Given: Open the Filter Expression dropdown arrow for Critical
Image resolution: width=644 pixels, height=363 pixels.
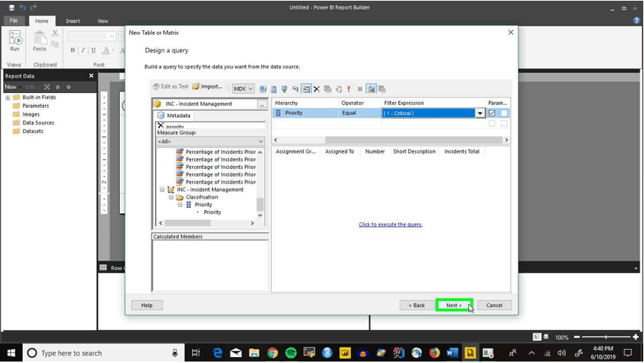Looking at the screenshot, I should [x=480, y=113].
